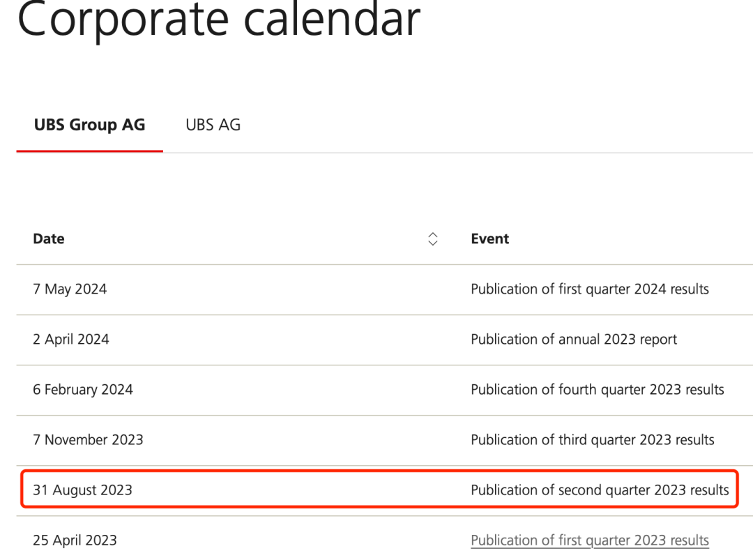Open Publication of first quarter 2023 results link
Viewport: 753px width, 560px height.
(x=590, y=540)
